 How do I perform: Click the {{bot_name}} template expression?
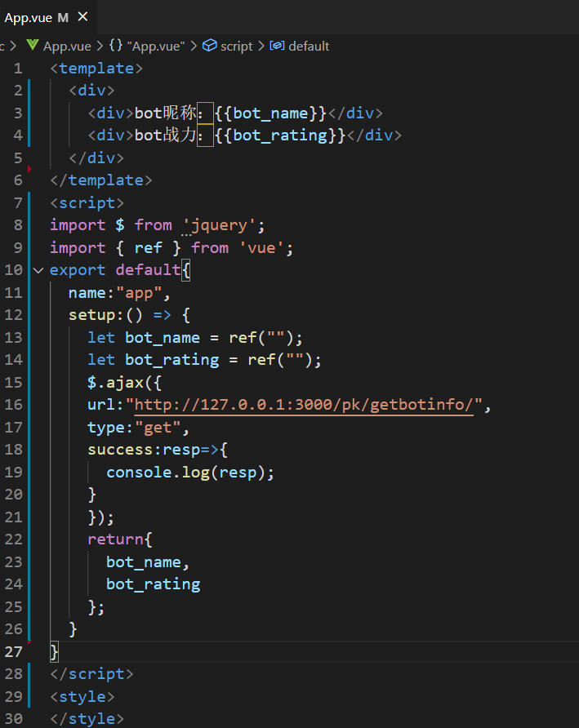270,113
